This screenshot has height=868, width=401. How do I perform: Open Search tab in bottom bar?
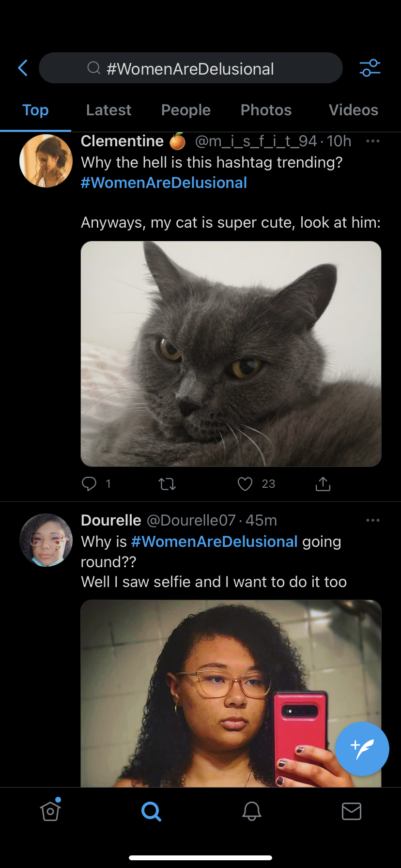point(151,811)
